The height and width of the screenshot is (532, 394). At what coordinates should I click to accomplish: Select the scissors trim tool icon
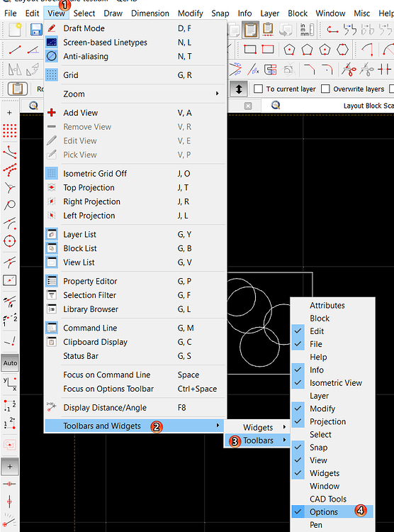[x=349, y=70]
